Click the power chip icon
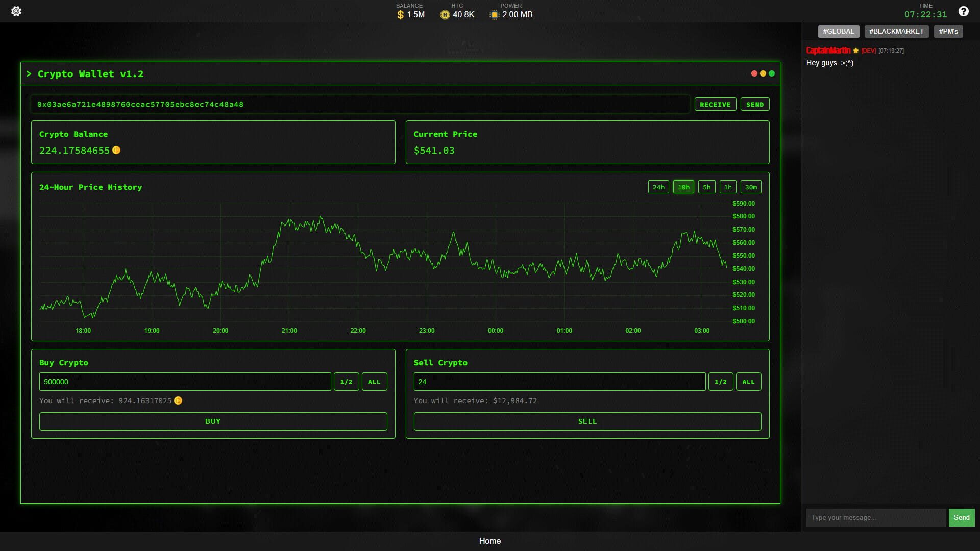 [494, 15]
